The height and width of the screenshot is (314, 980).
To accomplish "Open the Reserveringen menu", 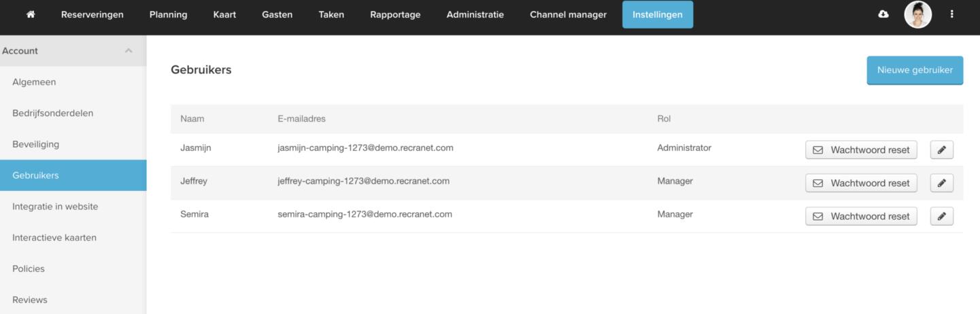I will [x=92, y=15].
